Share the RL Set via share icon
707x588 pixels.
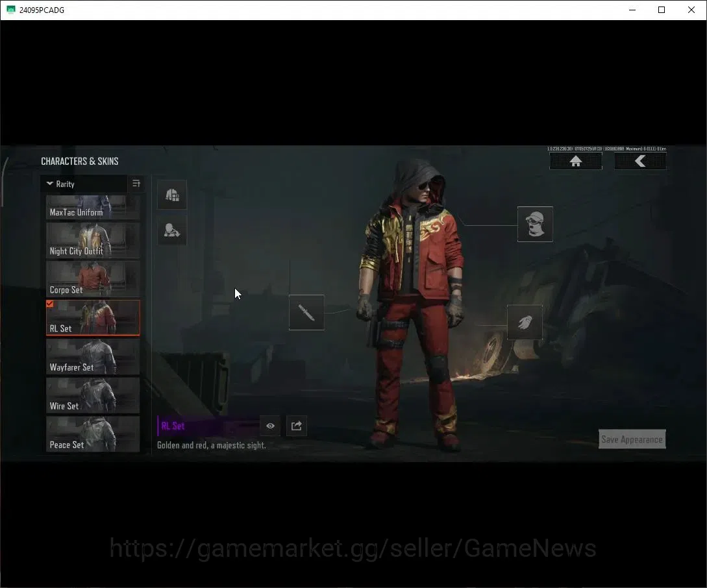(x=297, y=426)
